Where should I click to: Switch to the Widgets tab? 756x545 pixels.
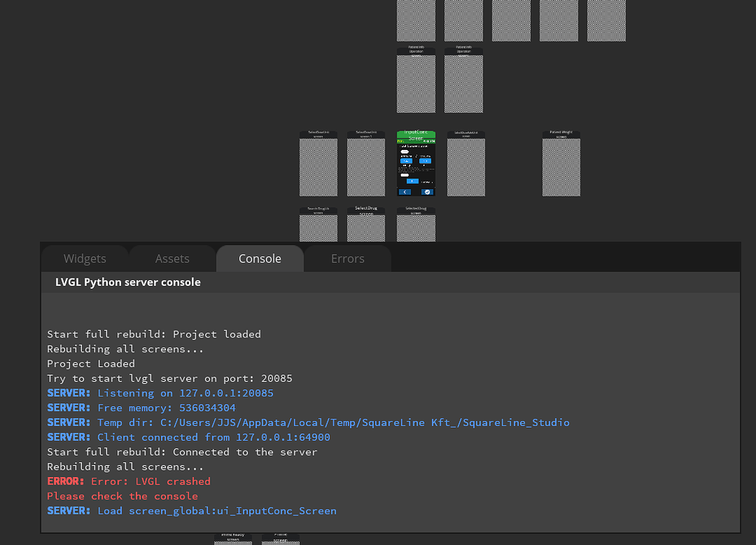point(85,258)
